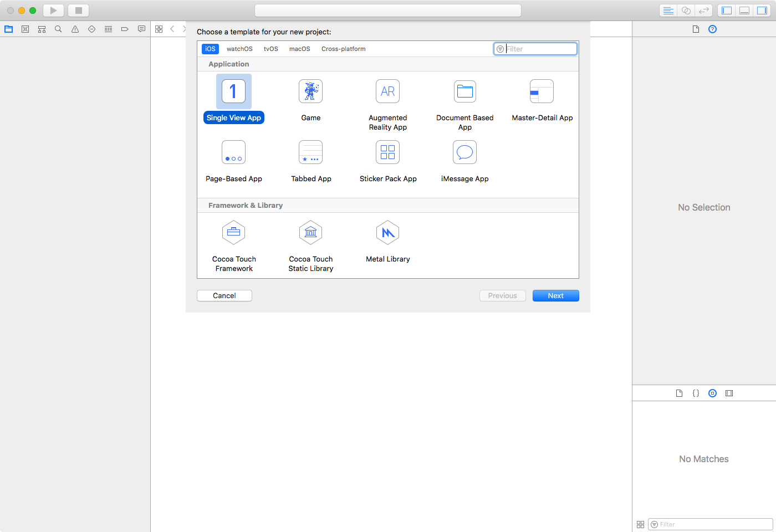Open the related items grid menu

pos(159,29)
